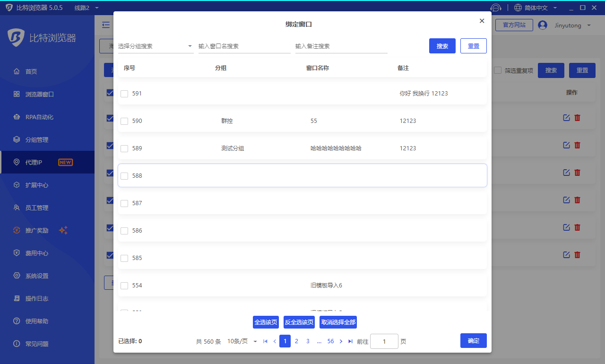Click the user avatar icon
Screen dimensions: 605x364
[x=543, y=25]
